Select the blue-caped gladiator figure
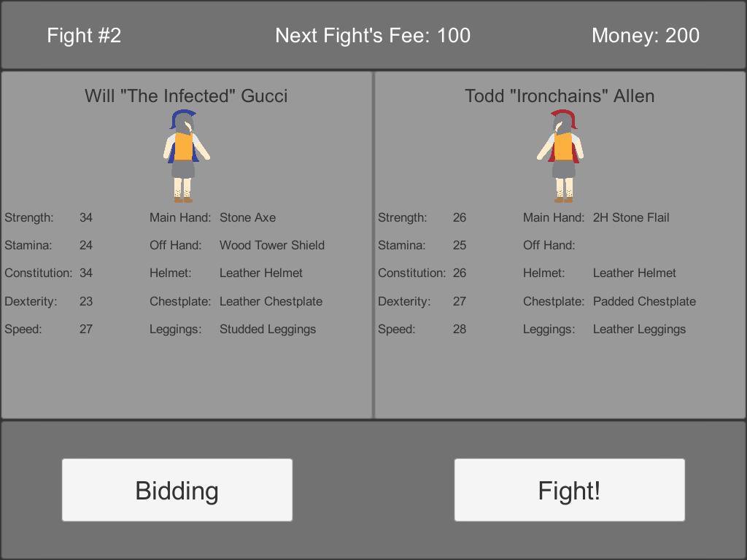 coord(186,156)
